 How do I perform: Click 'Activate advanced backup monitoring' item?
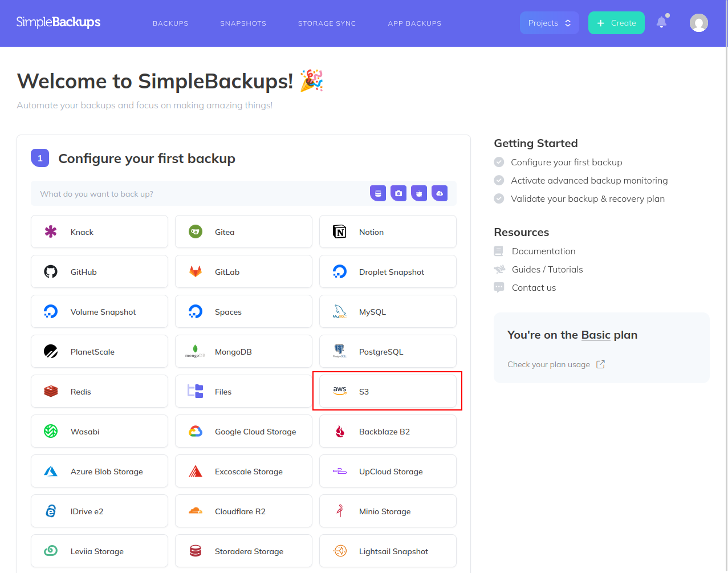coord(589,180)
